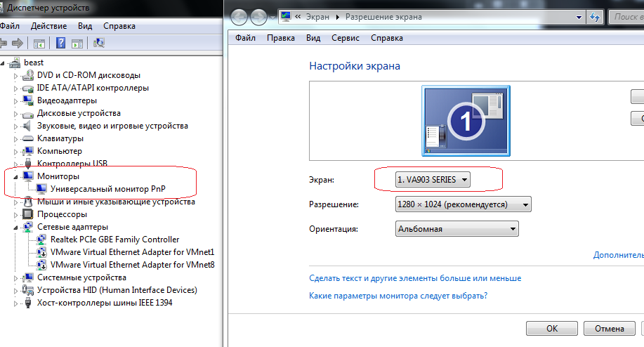
Task: Click the OK button
Action: click(551, 329)
